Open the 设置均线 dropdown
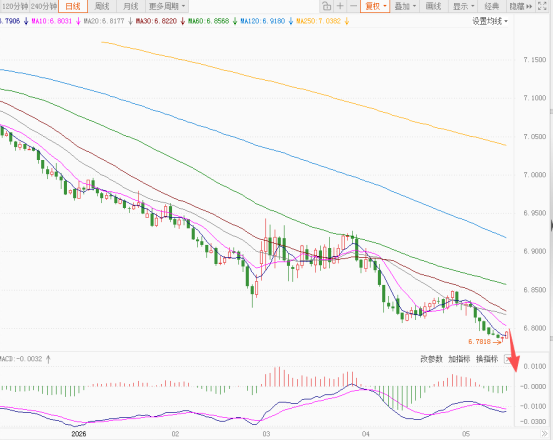 [490, 21]
